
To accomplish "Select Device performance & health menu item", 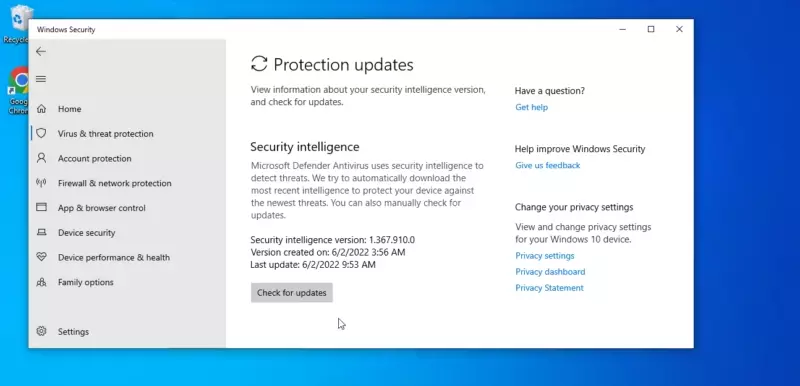I will click(114, 258).
